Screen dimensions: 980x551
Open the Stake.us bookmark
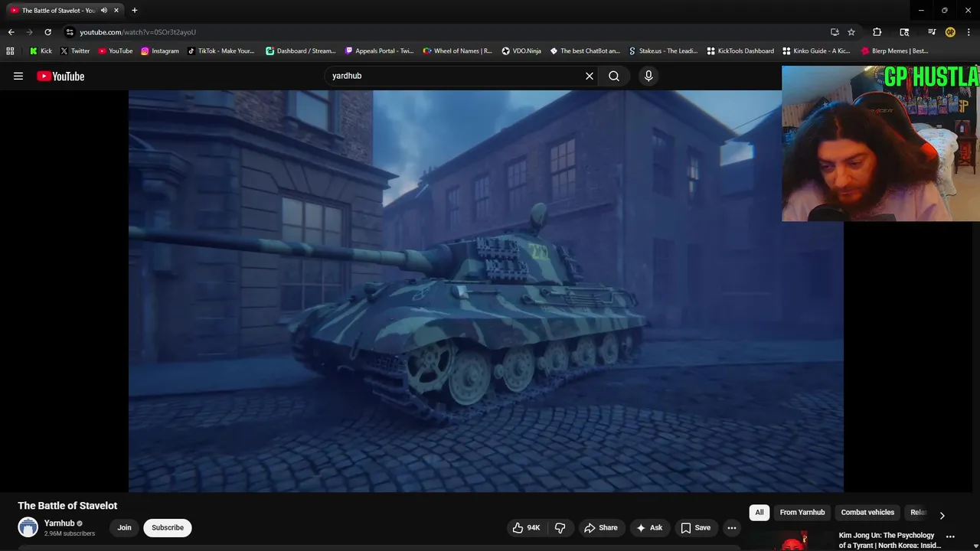663,51
